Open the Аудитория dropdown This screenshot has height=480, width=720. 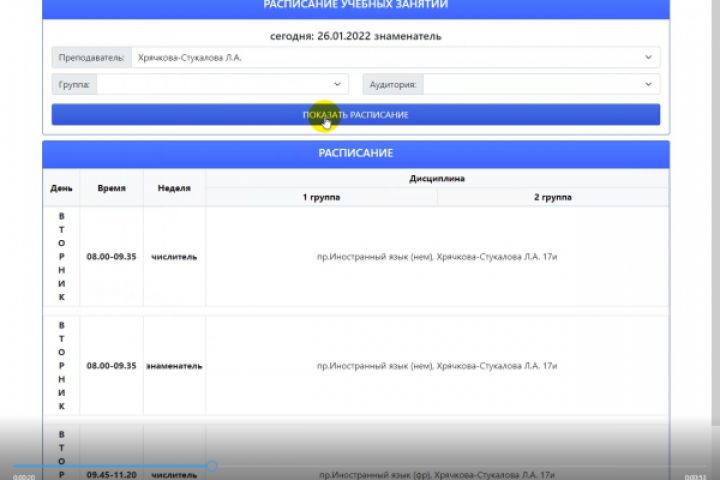[541, 84]
